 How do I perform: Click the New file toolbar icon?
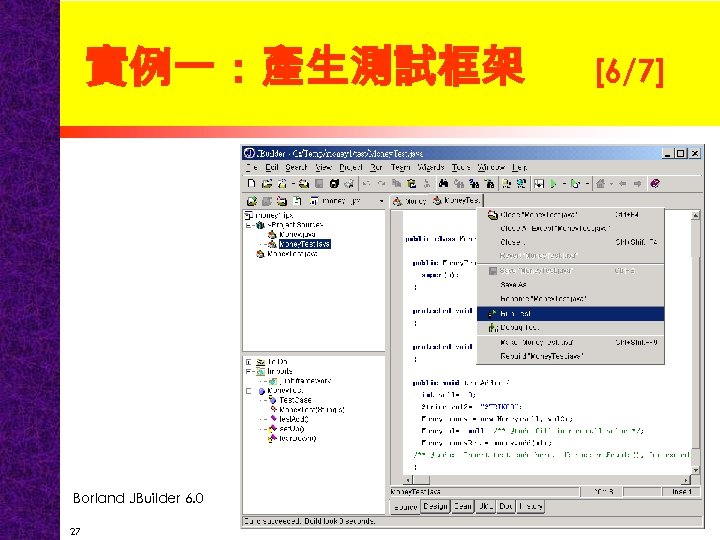point(251,184)
